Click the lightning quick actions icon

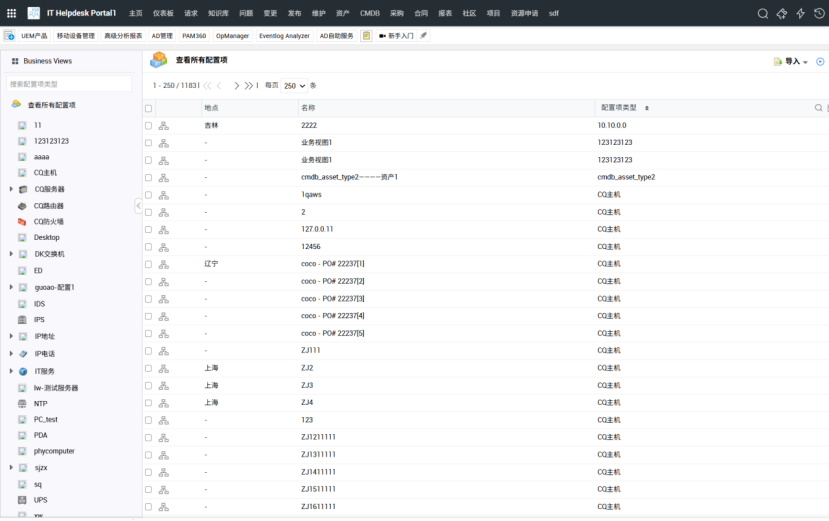800,14
